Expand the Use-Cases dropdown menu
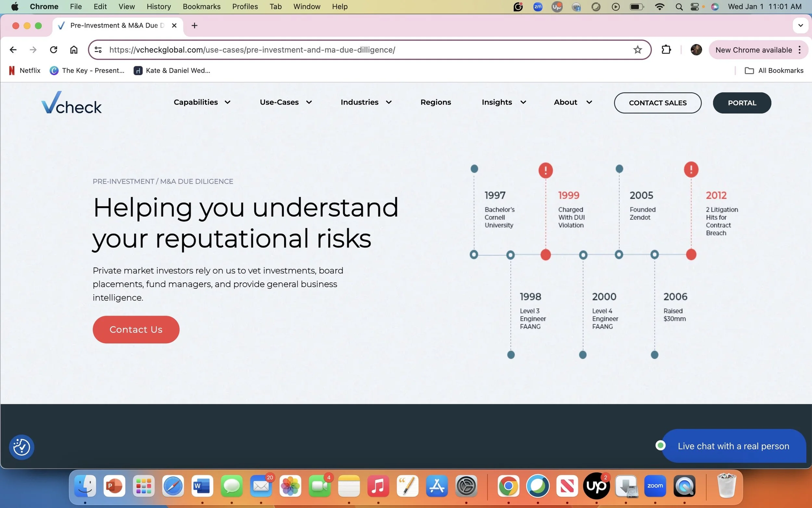812x508 pixels. (285, 102)
